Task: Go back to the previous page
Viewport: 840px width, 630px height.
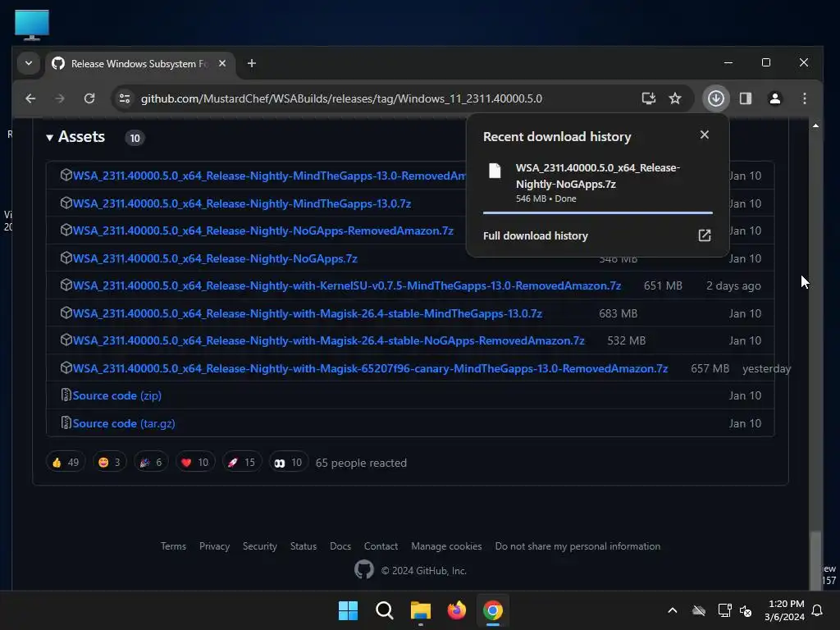Action: point(30,98)
